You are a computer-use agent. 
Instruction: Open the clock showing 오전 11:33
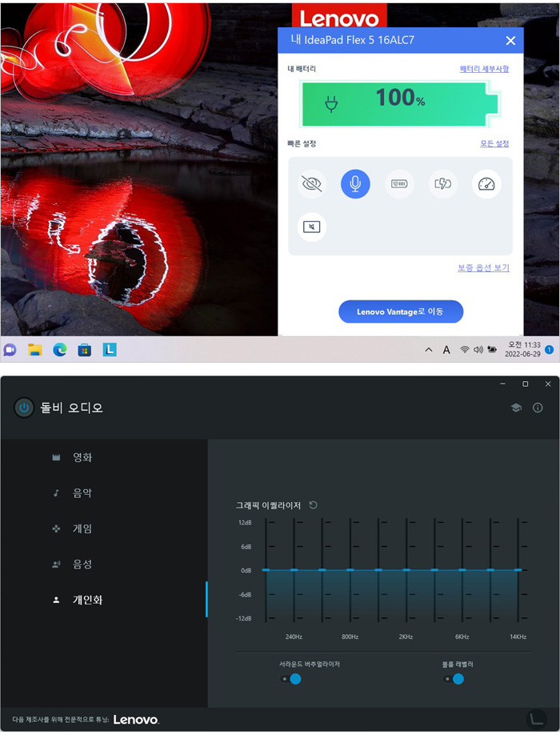522,349
